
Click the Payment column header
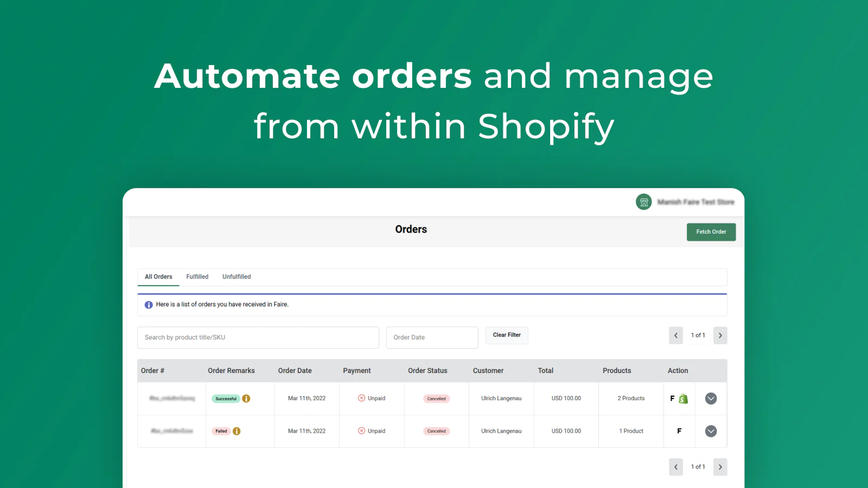click(357, 371)
